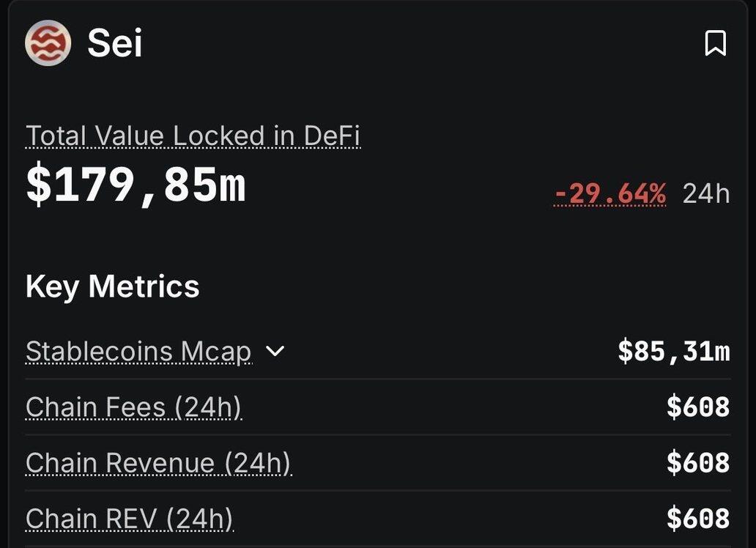
Task: Click the Sei chain name title
Action: click(115, 43)
